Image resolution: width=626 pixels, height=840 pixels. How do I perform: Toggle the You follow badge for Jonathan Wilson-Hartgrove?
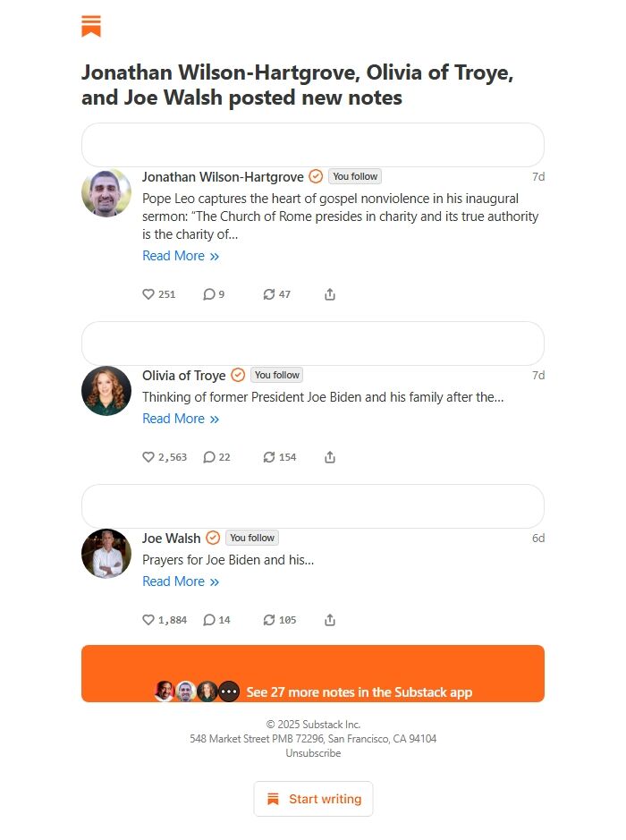[x=355, y=176]
